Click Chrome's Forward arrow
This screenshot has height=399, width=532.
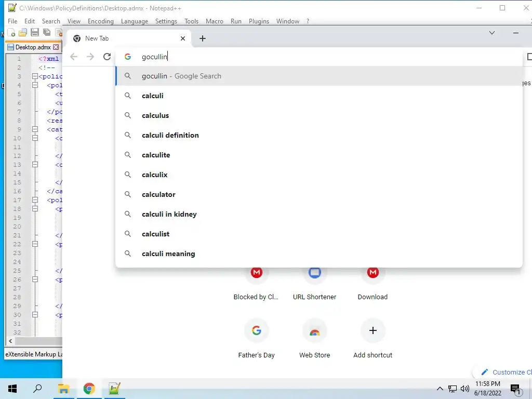(x=90, y=57)
